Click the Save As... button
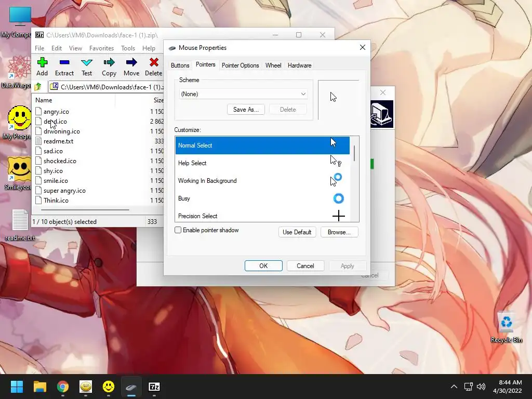 [246, 110]
